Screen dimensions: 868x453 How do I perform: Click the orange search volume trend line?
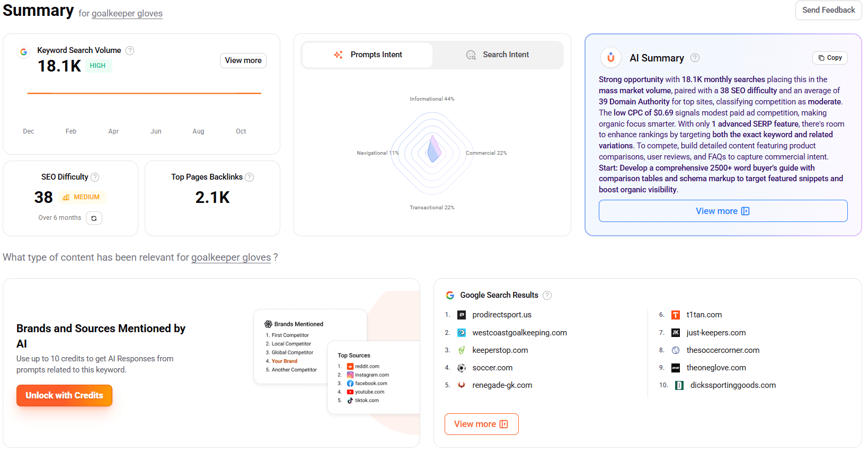(x=144, y=93)
